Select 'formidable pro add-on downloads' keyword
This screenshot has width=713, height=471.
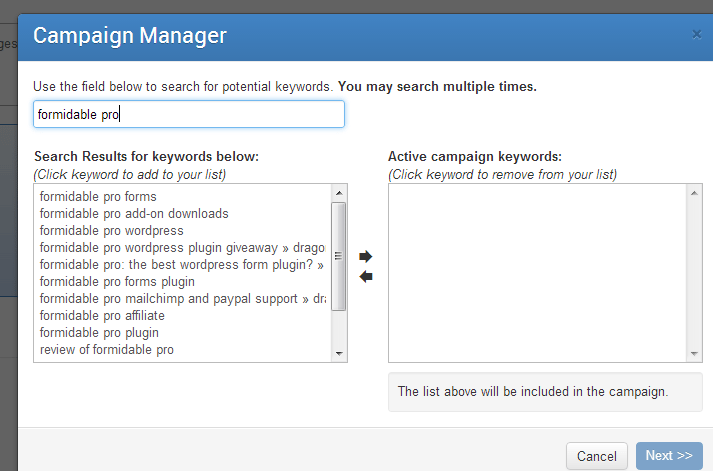[134, 213]
